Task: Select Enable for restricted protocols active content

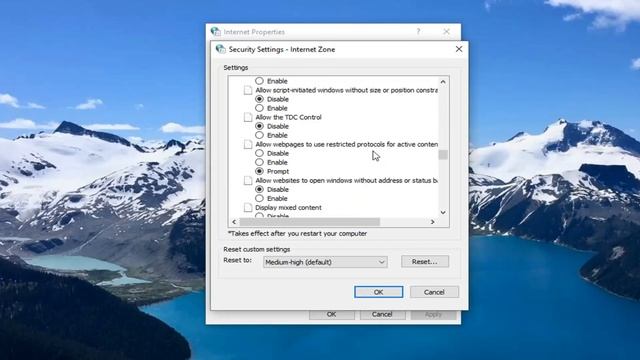Action: point(259,162)
